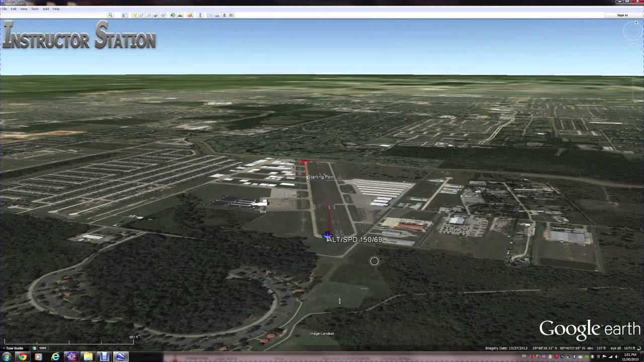
Task: Click the Ruler tool icon
Action: click(200, 15)
